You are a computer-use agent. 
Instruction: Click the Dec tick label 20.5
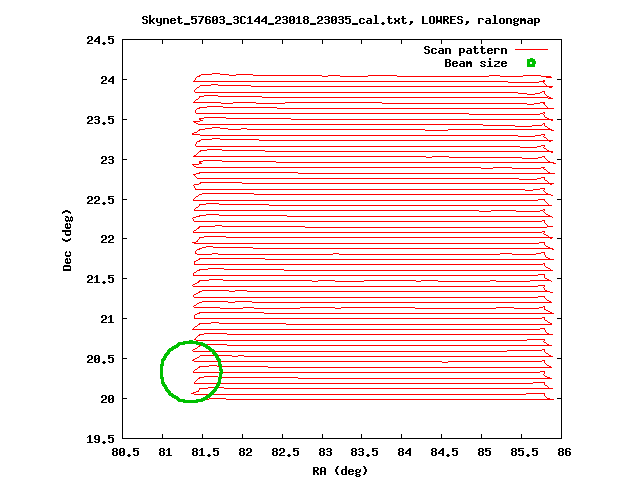click(x=100, y=359)
